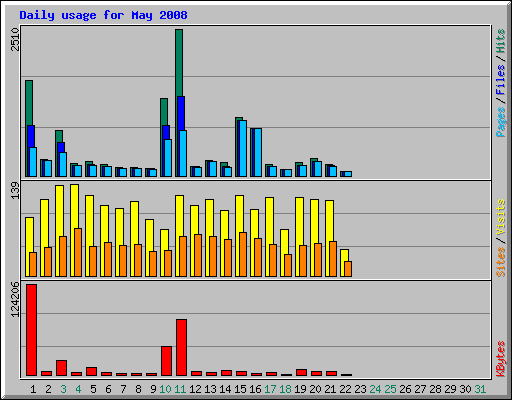512x400 pixels.
Task: Click the 'Daily usage for May 2008' title
Action: pos(103,15)
